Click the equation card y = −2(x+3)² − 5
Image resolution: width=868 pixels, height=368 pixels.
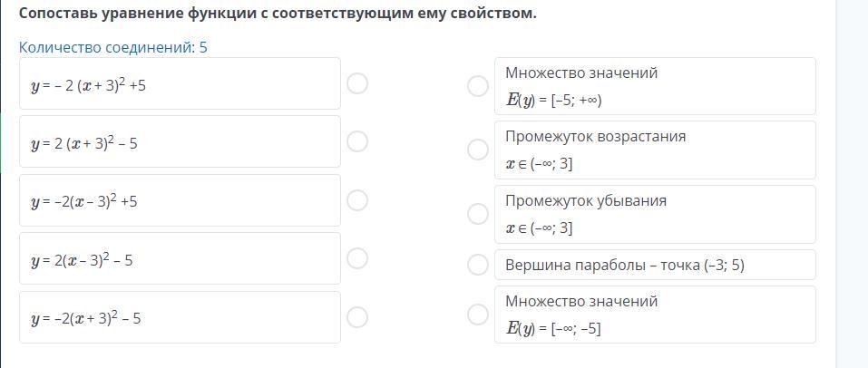pyautogui.click(x=180, y=317)
